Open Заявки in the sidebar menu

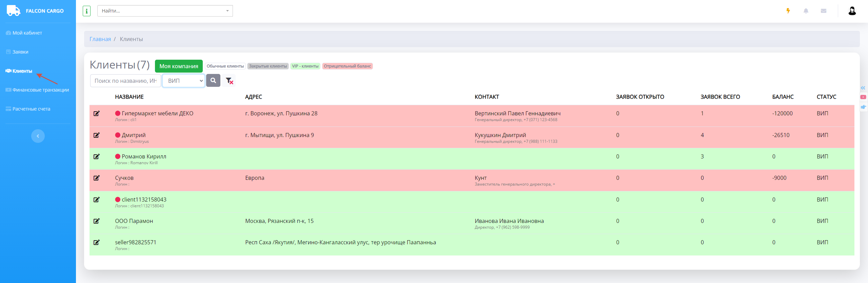coord(20,52)
